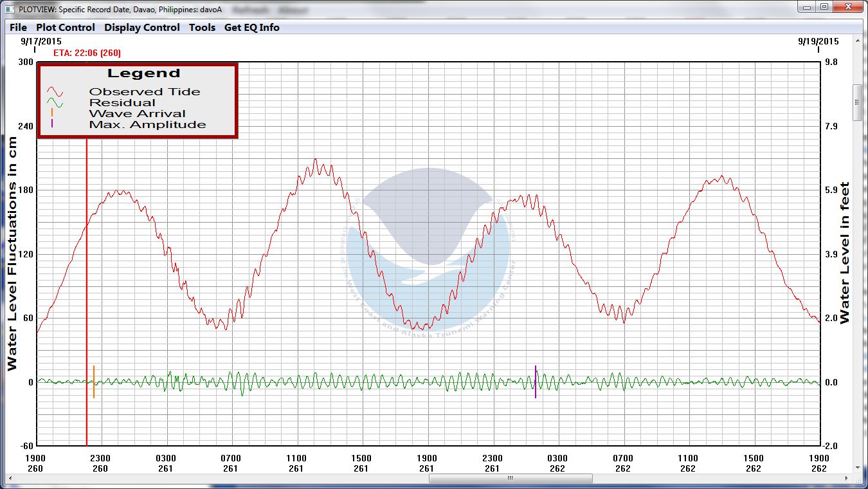This screenshot has width=868, height=489.
Task: Click the horizontal scrollbar left arrow
Action: tap(10, 479)
